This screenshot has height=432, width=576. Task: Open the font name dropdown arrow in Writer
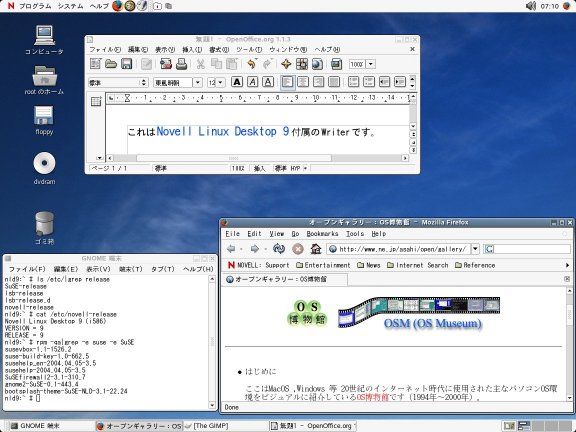click(198, 82)
